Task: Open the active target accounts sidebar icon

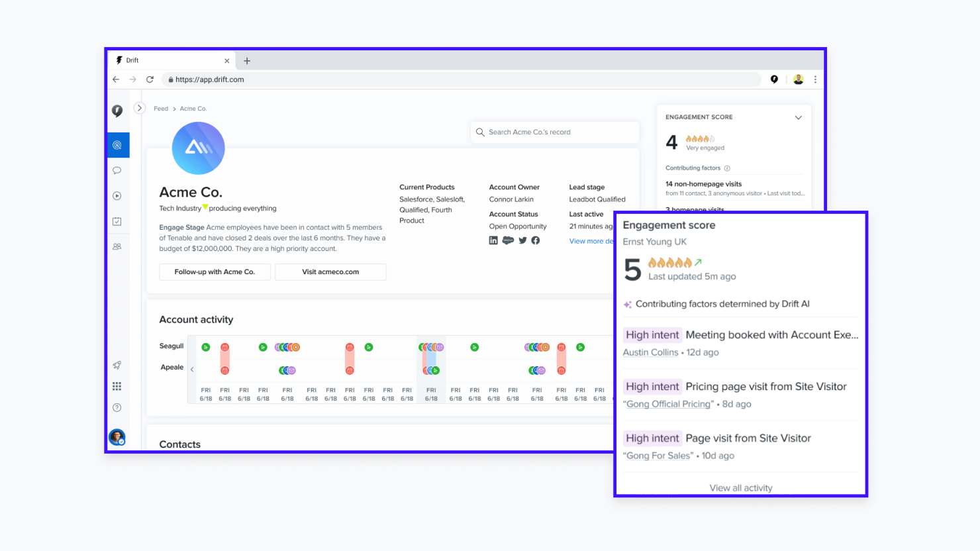Action: 117,145
